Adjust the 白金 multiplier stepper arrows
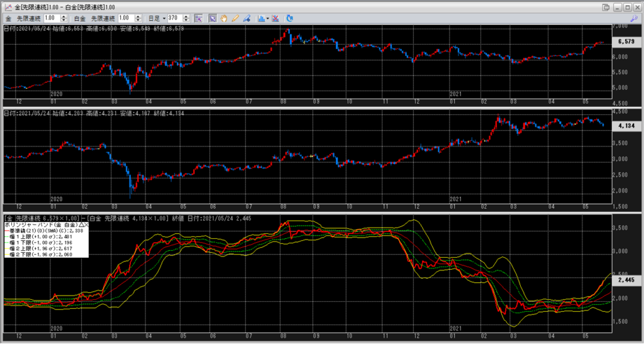The height and width of the screenshot is (344, 644). pos(138,18)
